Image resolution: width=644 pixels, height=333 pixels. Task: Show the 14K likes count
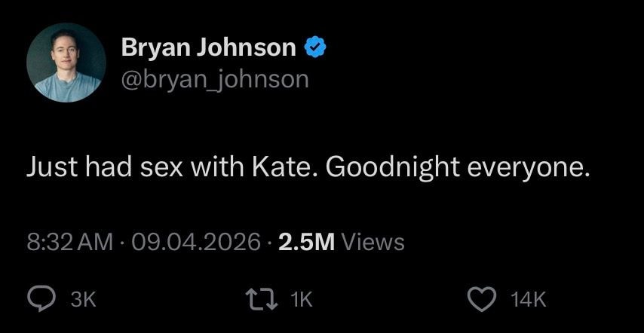(x=527, y=300)
